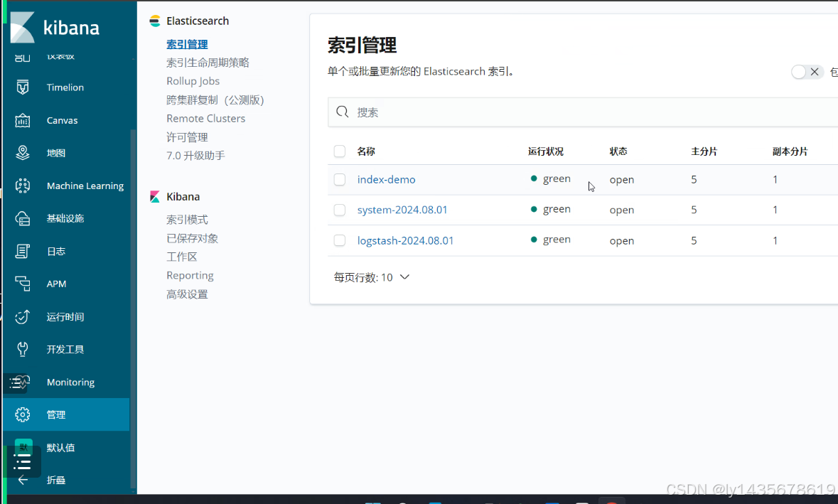Open Reporting under Kibana

pyautogui.click(x=190, y=276)
